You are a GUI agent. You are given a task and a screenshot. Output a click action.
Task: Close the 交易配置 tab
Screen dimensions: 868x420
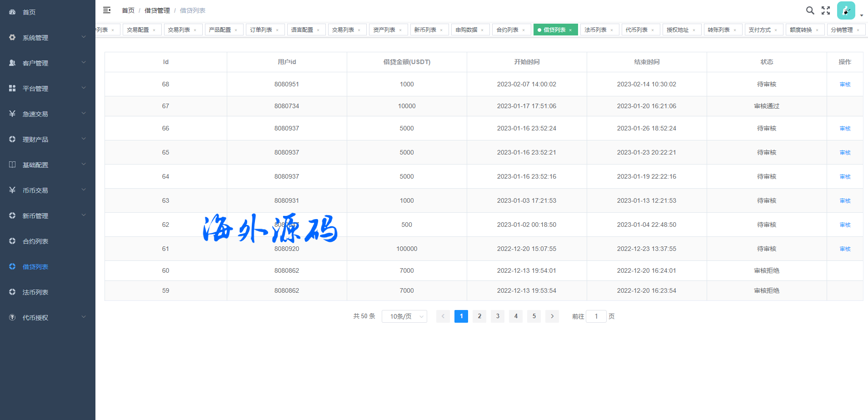pyautogui.click(x=154, y=30)
